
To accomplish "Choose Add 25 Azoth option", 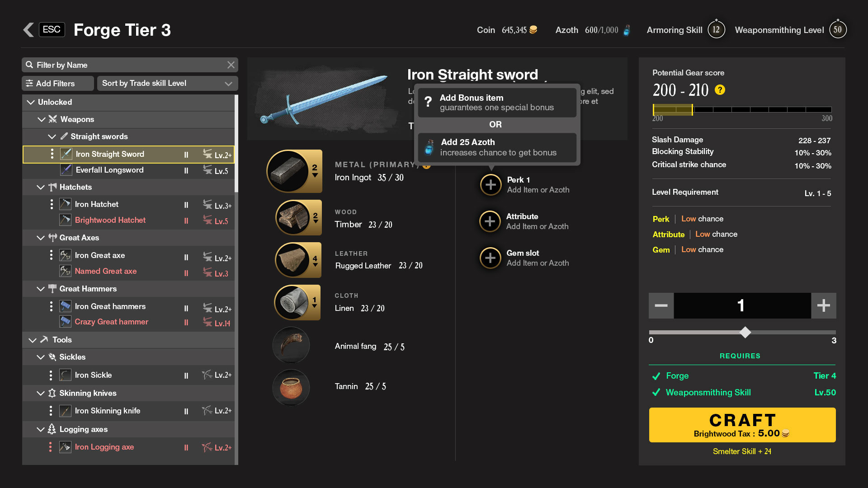I will 497,147.
